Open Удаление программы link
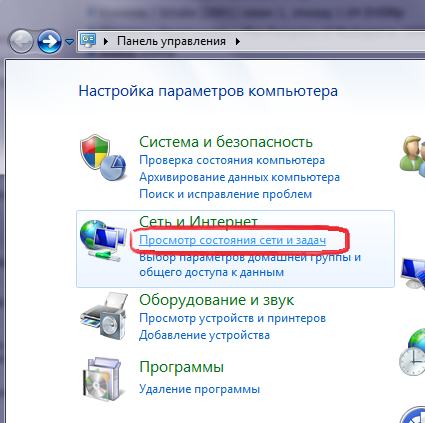 (199, 389)
